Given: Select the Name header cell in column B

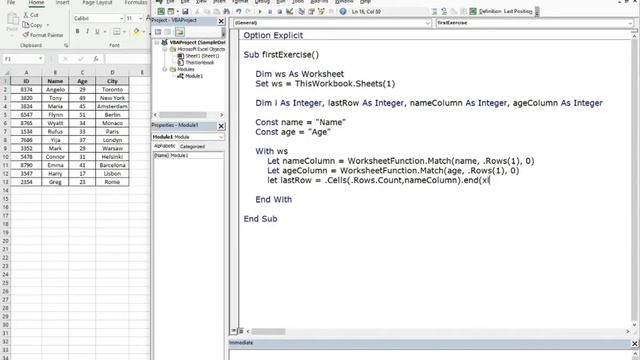Looking at the screenshot, I should pyautogui.click(x=55, y=81).
